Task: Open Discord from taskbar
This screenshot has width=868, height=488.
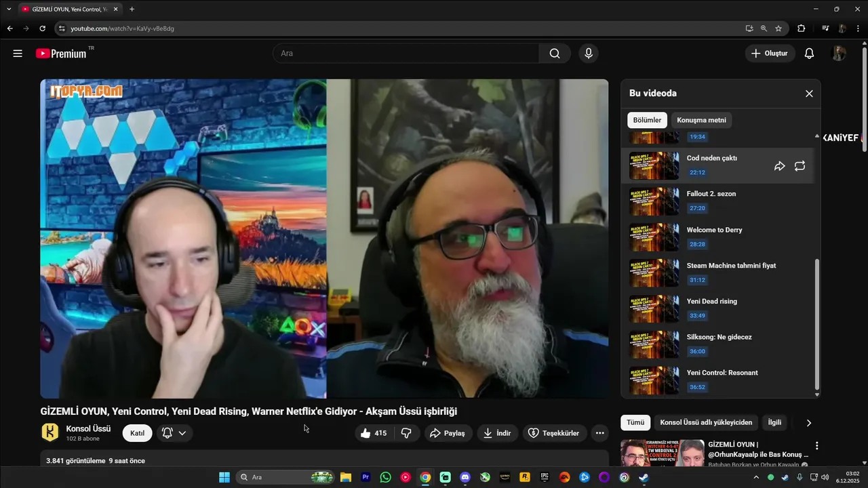Action: 465,477
